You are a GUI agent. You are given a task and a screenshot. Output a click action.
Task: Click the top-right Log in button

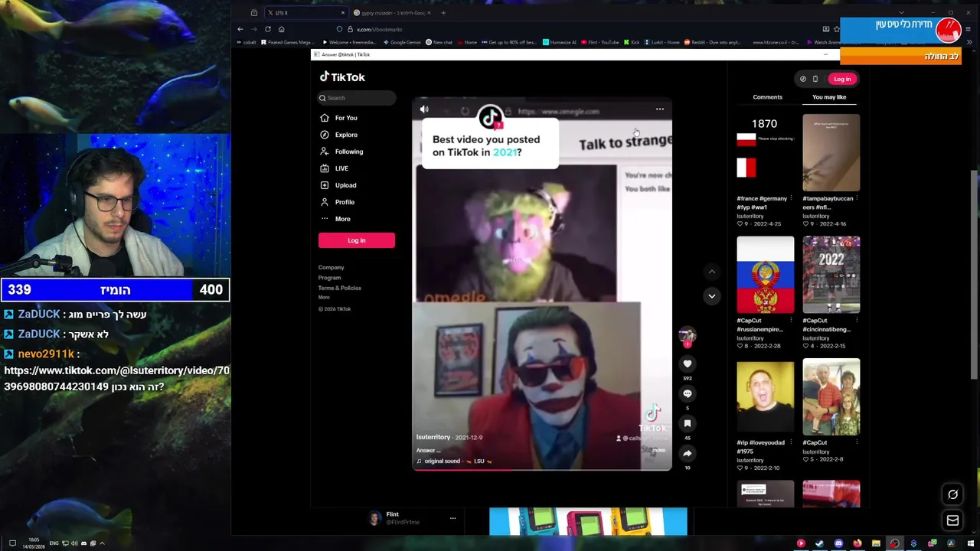click(842, 79)
